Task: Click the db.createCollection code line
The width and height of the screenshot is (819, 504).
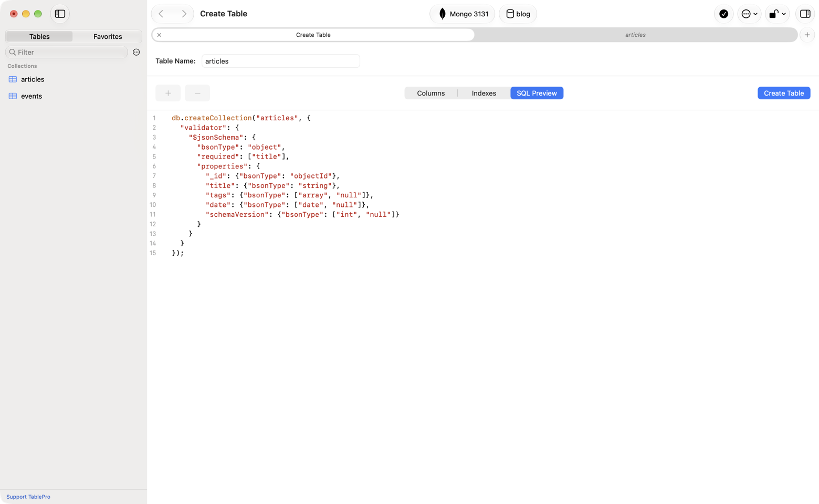Action: pos(241,118)
